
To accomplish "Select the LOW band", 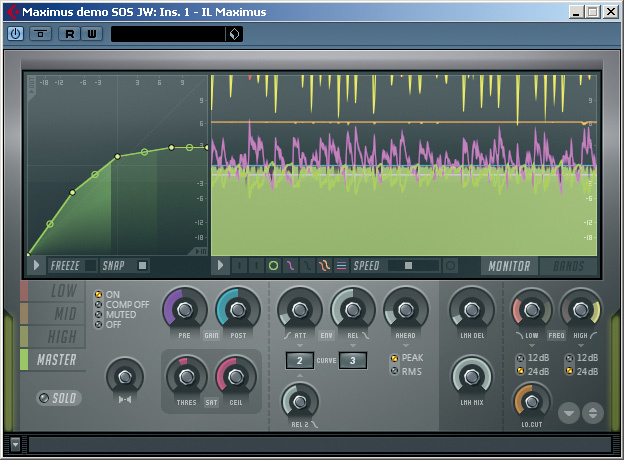I will coord(53,291).
